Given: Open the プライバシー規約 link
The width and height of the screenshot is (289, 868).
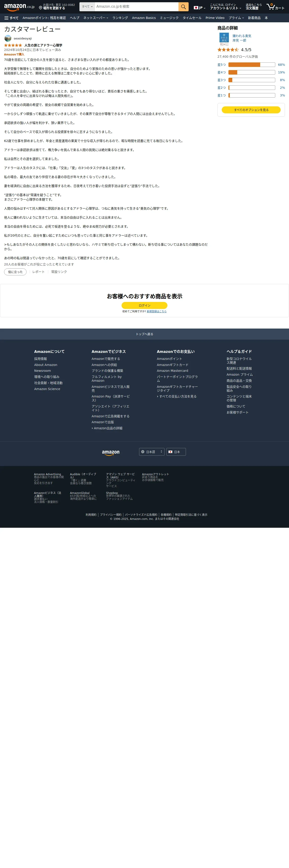Looking at the screenshot, I should 111,514.
